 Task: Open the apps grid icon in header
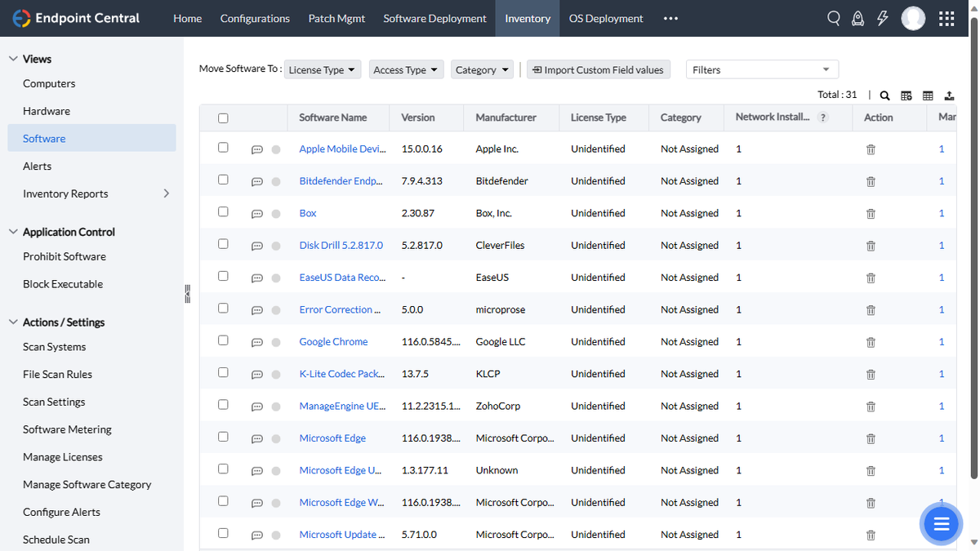click(x=947, y=19)
